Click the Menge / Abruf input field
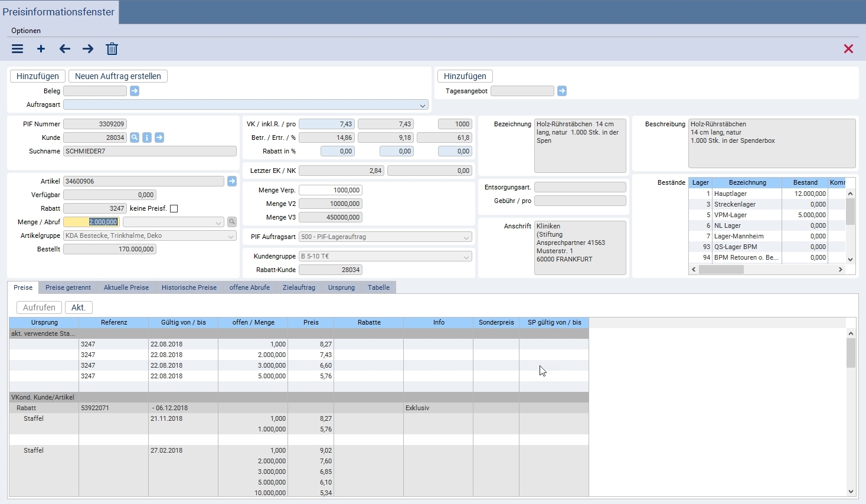 click(91, 222)
